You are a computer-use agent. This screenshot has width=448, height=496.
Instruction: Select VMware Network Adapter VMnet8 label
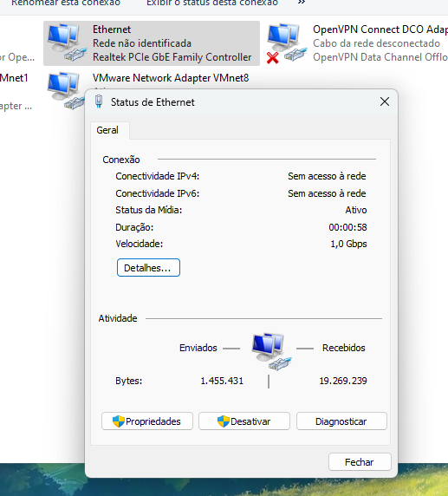[171, 78]
